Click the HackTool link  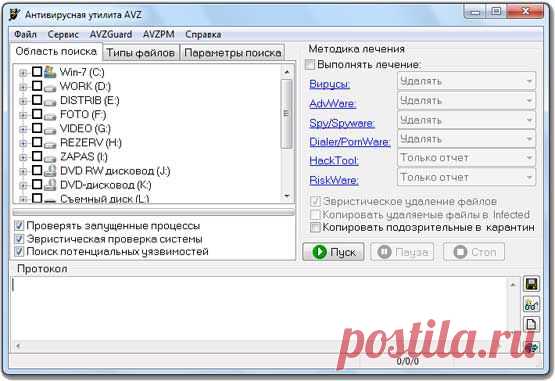(334, 161)
